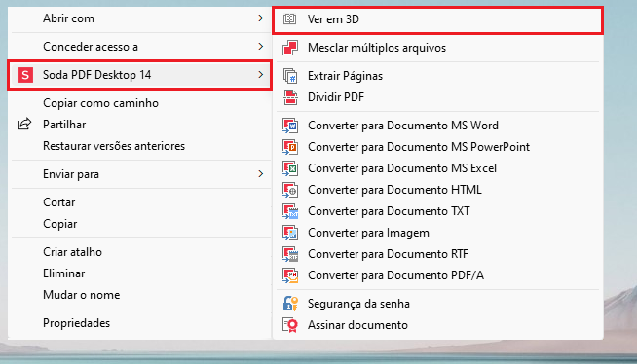Expand the Soda PDF Desktop 14 arrow
This screenshot has width=637, height=364.
click(x=261, y=75)
